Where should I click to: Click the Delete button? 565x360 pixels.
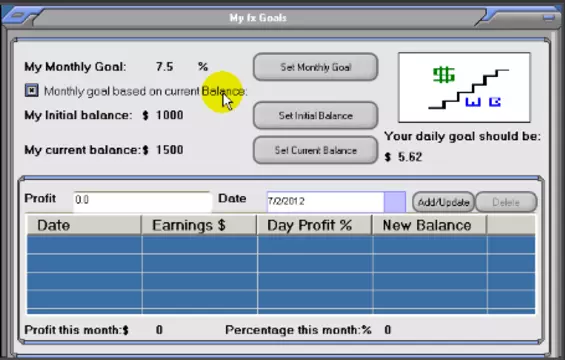506,202
